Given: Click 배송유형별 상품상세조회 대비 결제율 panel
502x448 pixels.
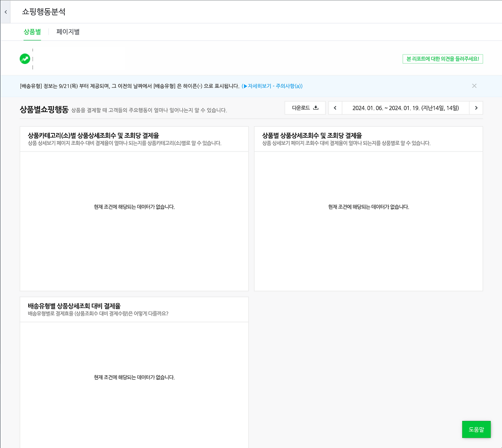Looking at the screenshot, I should click(x=134, y=377).
